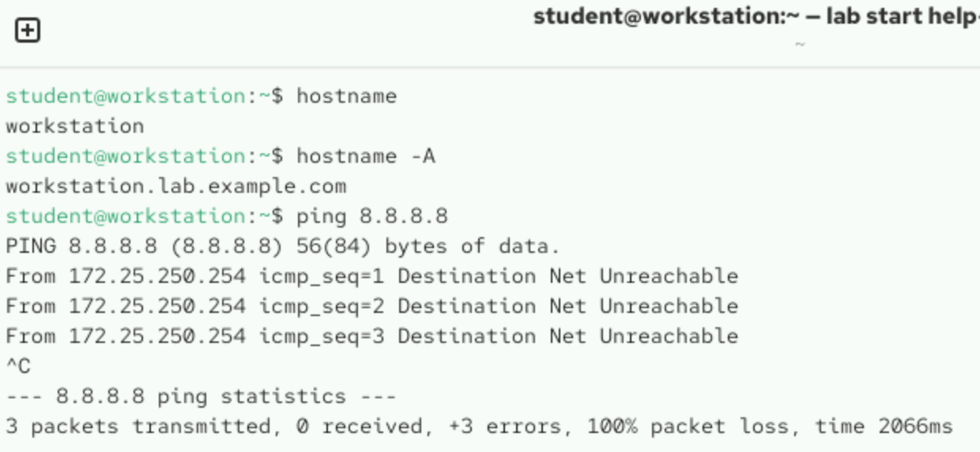Click the tilde subtitle under the window title
980x452 pixels.
coord(800,44)
